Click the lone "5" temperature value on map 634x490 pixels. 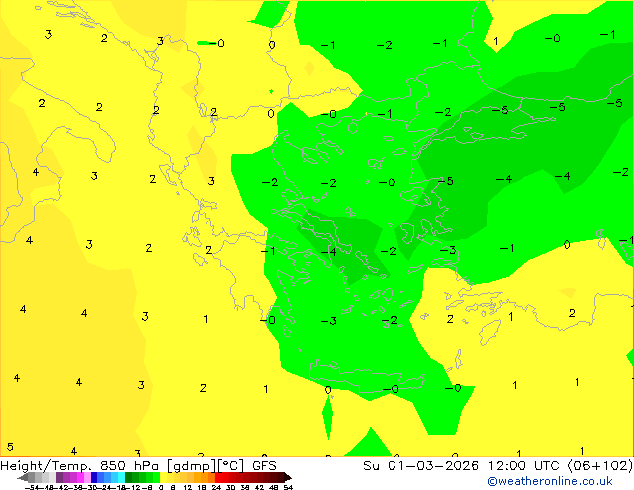click(10, 447)
